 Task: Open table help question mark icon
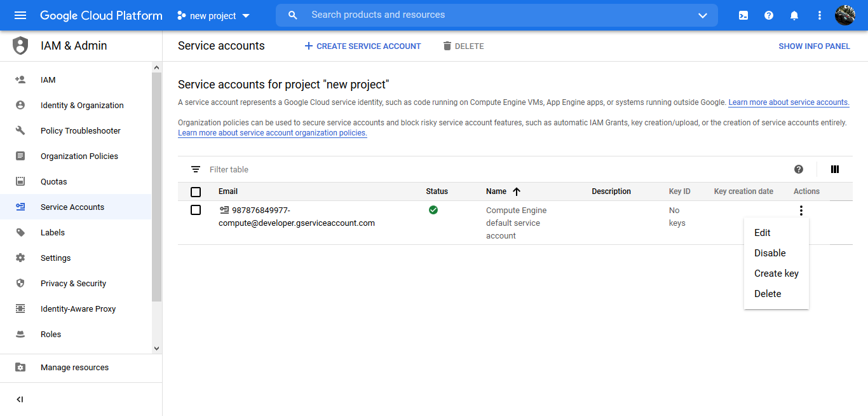pos(799,169)
